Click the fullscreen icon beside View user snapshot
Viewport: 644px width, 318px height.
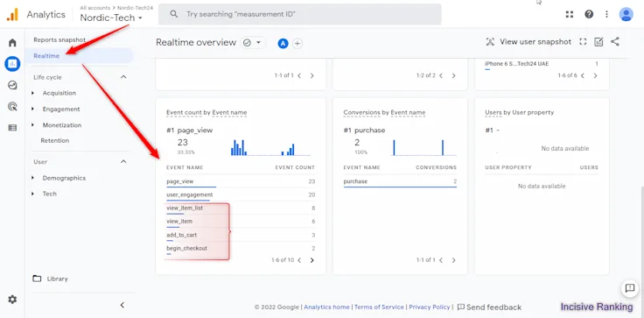(583, 42)
